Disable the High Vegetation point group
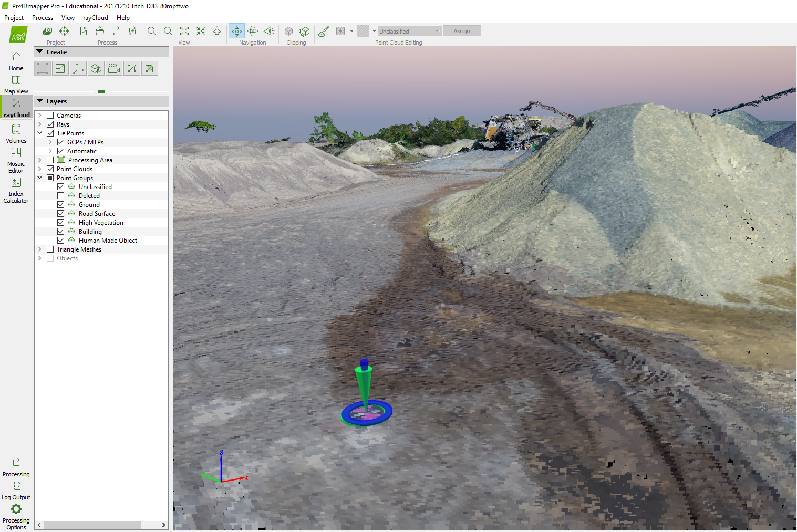Viewport: 797px width, 532px height. pyautogui.click(x=60, y=222)
